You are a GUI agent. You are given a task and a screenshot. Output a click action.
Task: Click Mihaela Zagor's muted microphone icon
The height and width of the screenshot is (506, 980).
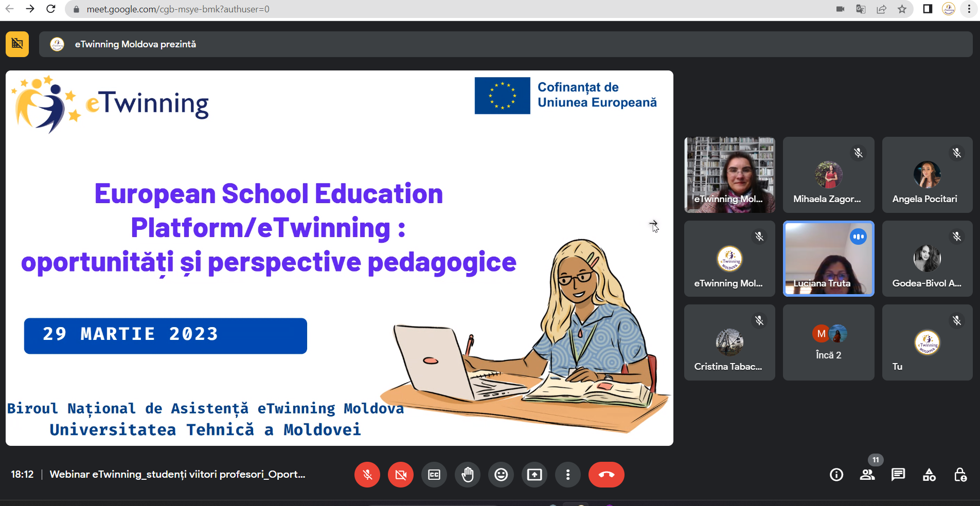pyautogui.click(x=858, y=153)
